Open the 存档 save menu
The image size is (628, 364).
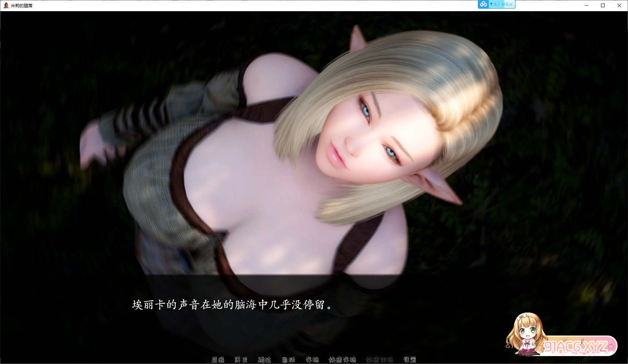click(312, 359)
